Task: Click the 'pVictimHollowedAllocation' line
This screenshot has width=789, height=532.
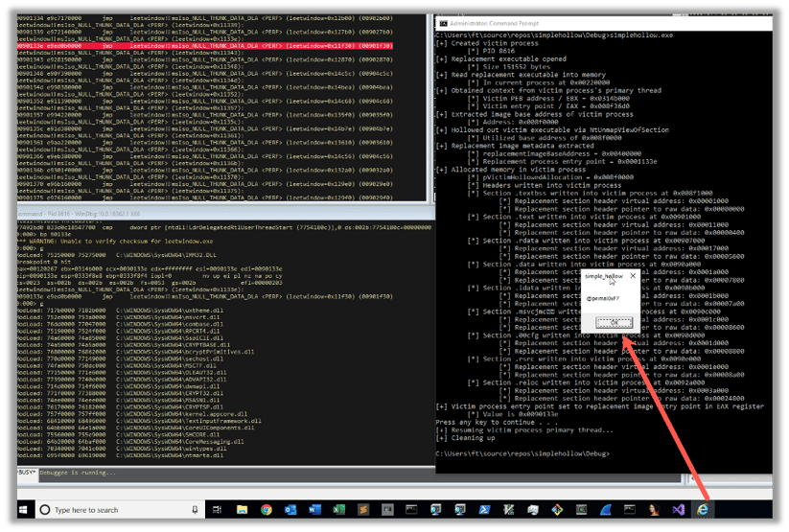Action: pyautogui.click(x=550, y=177)
